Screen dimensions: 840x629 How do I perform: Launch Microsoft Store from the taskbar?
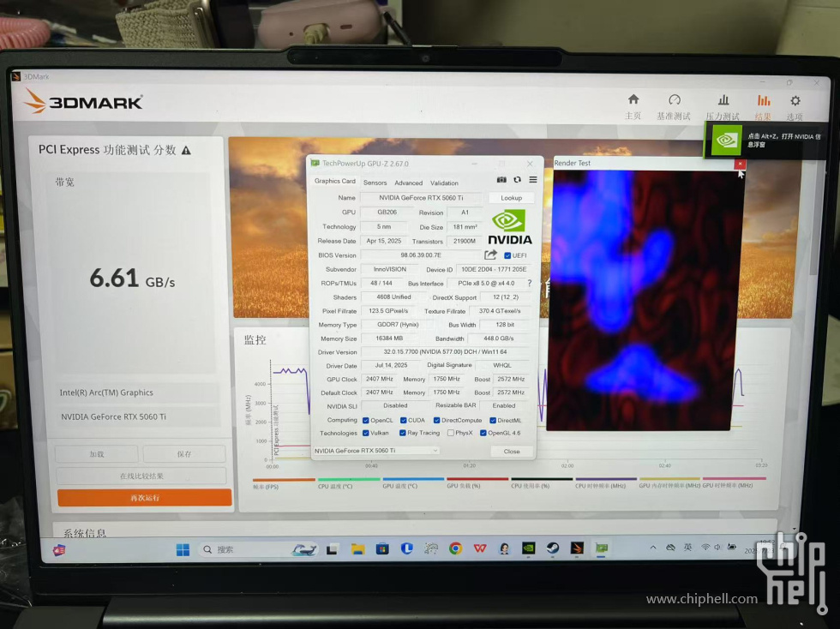pyautogui.click(x=382, y=548)
